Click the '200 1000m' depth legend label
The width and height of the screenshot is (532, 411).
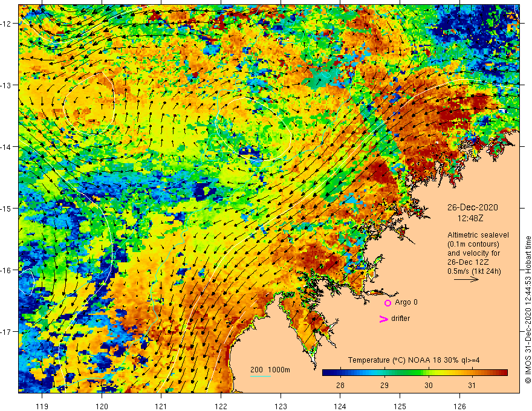[x=270, y=370]
